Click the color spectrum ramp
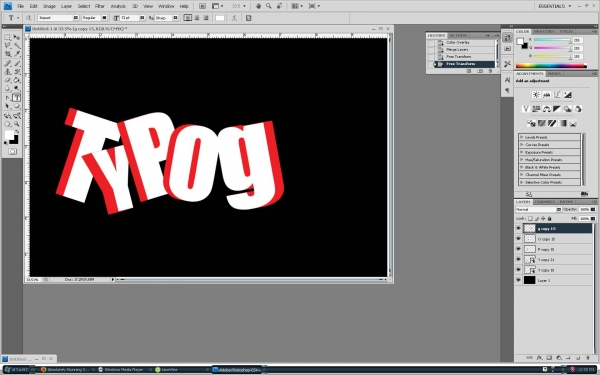Screen dimensions: 600x375 [x=551, y=66]
